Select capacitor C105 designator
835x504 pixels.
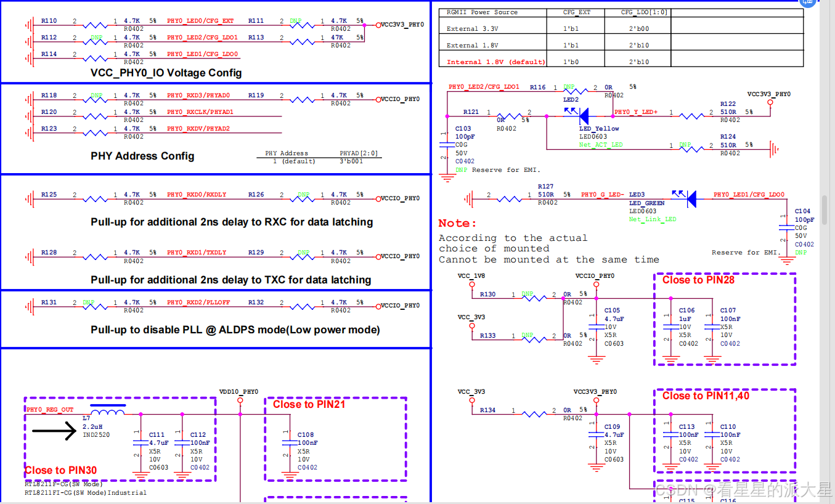coord(612,311)
